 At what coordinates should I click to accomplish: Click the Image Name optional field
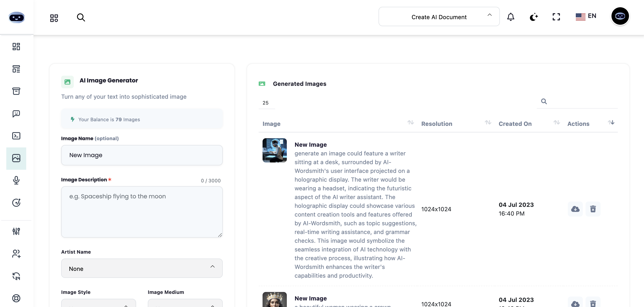tap(141, 155)
